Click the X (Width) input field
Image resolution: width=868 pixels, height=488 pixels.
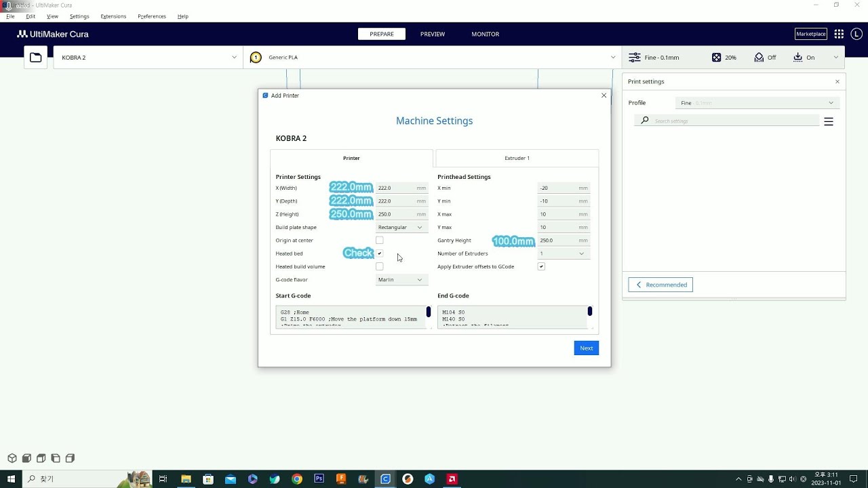[x=401, y=188]
